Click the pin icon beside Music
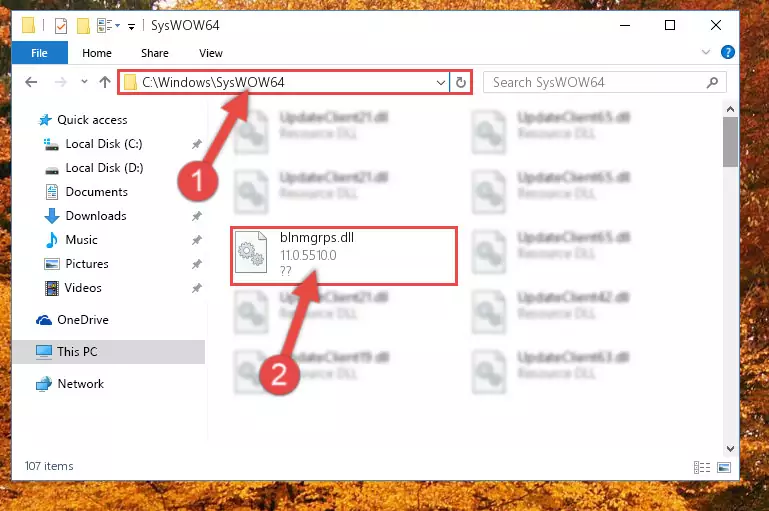Screen dimensions: 769x511 (197, 240)
